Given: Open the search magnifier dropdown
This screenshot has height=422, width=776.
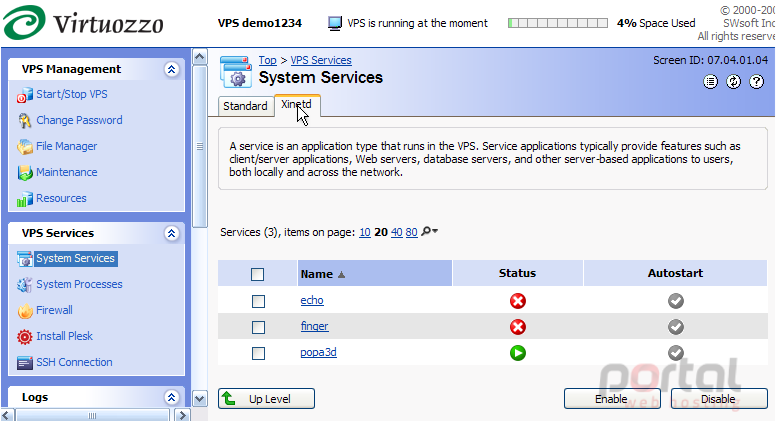Looking at the screenshot, I should click(x=429, y=232).
